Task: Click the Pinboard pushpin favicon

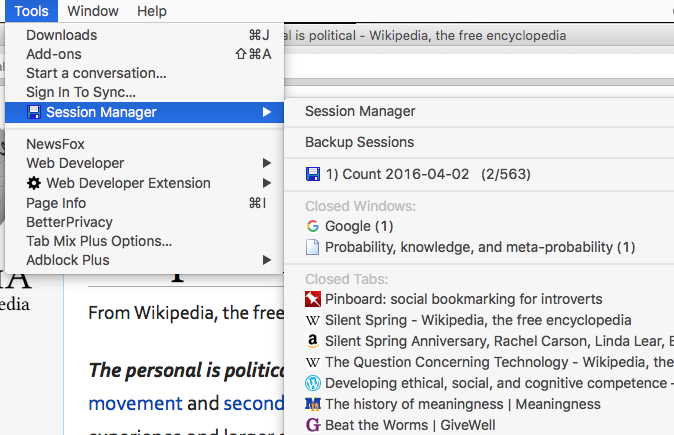Action: (x=313, y=299)
